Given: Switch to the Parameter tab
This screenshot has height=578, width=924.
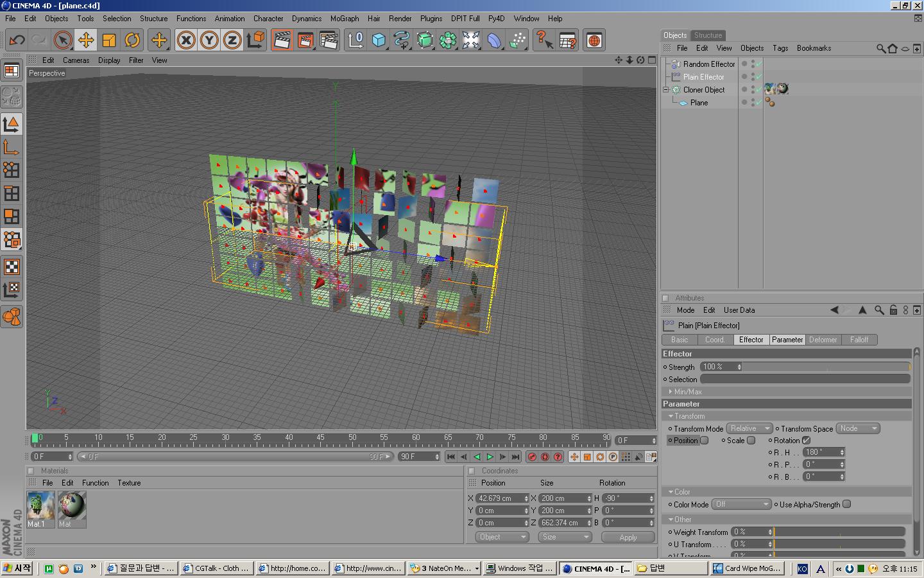Looking at the screenshot, I should tap(787, 340).
